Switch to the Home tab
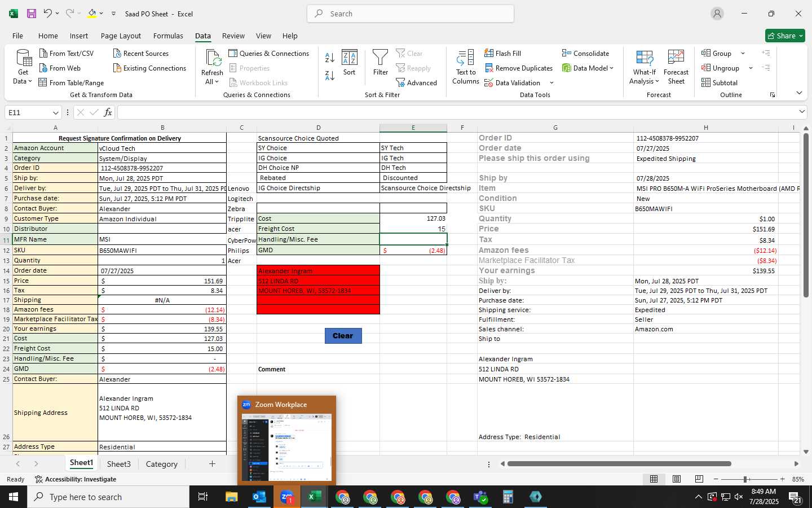This screenshot has width=812, height=508. (48, 36)
